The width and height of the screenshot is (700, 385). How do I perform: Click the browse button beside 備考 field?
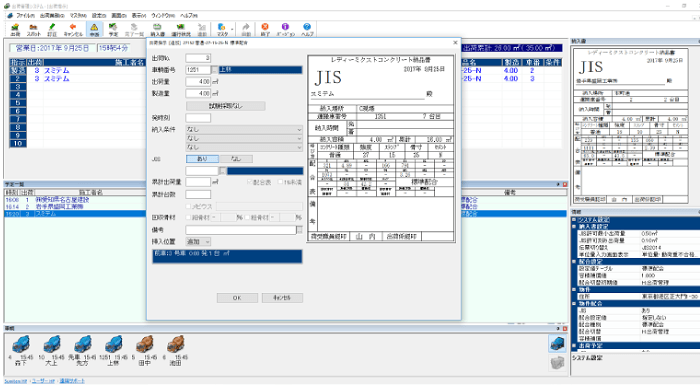pyautogui.click(x=300, y=230)
